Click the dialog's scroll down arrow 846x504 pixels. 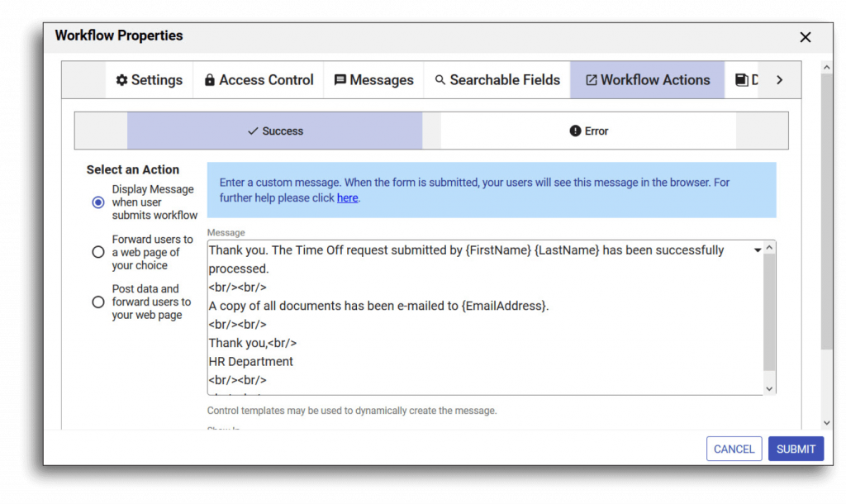tap(826, 423)
